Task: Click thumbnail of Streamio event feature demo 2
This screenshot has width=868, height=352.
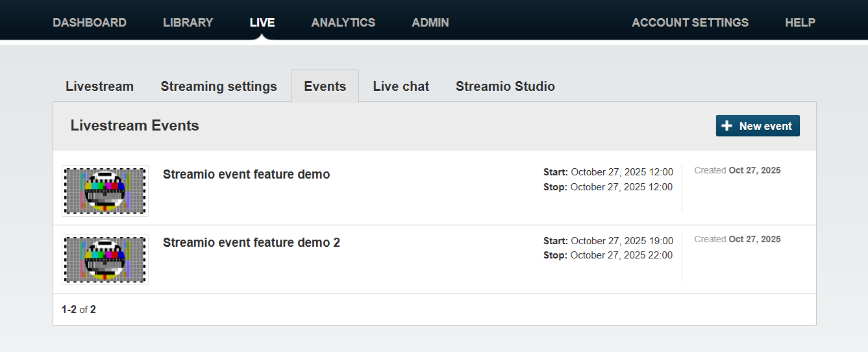Action: pos(105,259)
